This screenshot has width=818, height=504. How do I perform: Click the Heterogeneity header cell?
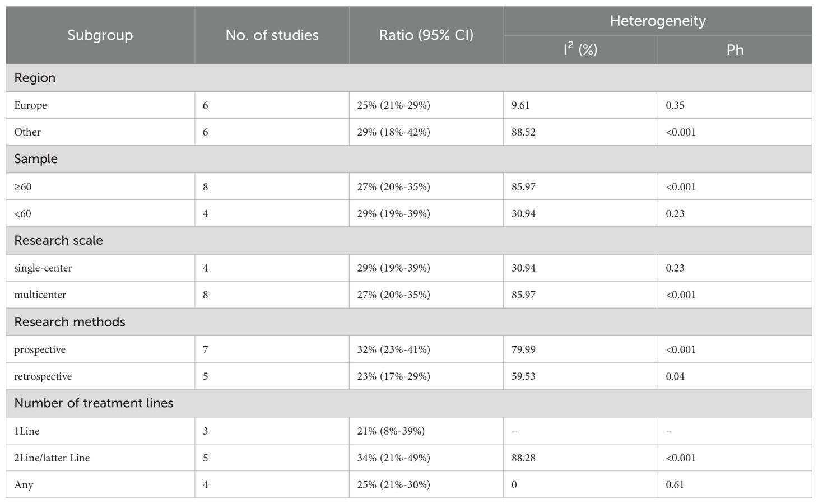tap(657, 21)
